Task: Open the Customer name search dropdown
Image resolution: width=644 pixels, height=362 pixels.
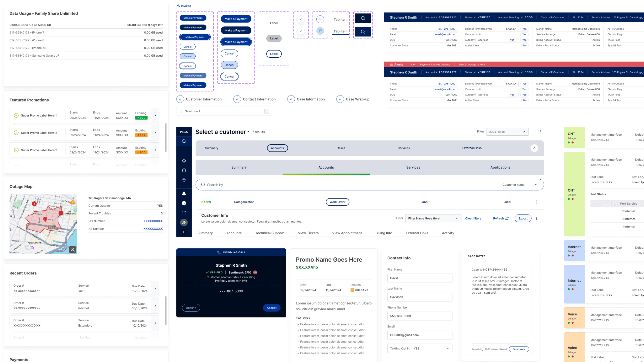Action: pyautogui.click(x=521, y=185)
